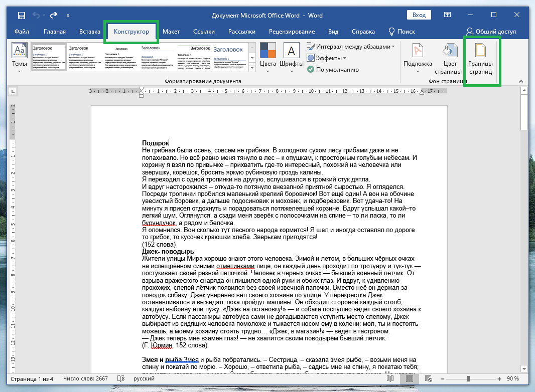
Task: Click the vertical scrollbar up arrow
Action: click(524, 90)
